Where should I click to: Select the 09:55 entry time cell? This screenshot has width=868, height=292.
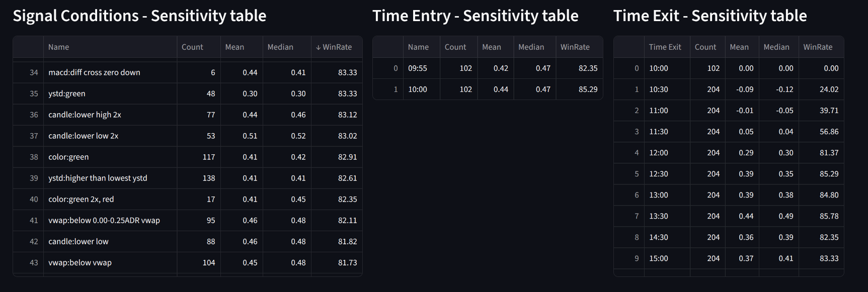[x=418, y=68]
